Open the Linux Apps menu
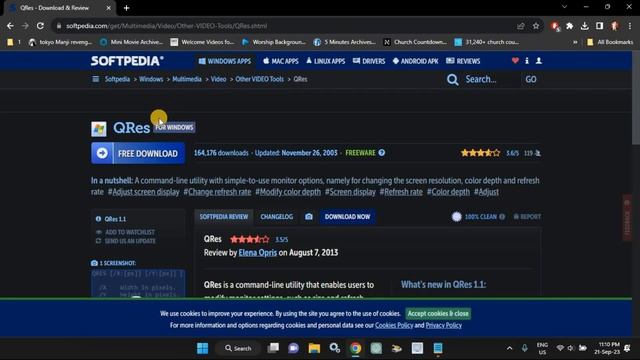 pyautogui.click(x=325, y=61)
